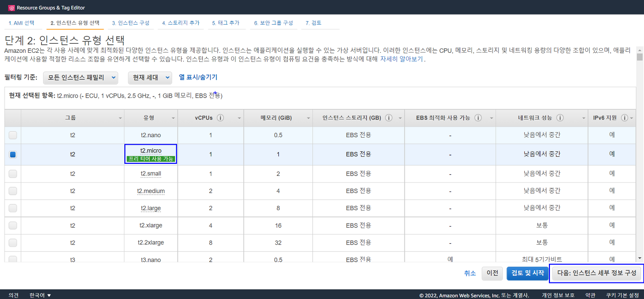Open 그룹 column sort arrow

click(120, 118)
